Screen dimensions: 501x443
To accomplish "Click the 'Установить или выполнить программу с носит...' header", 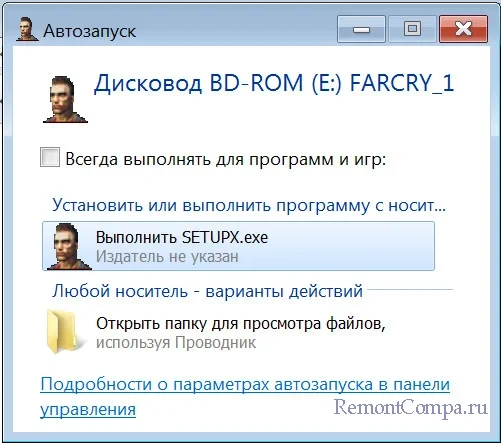I will coord(249,205).
